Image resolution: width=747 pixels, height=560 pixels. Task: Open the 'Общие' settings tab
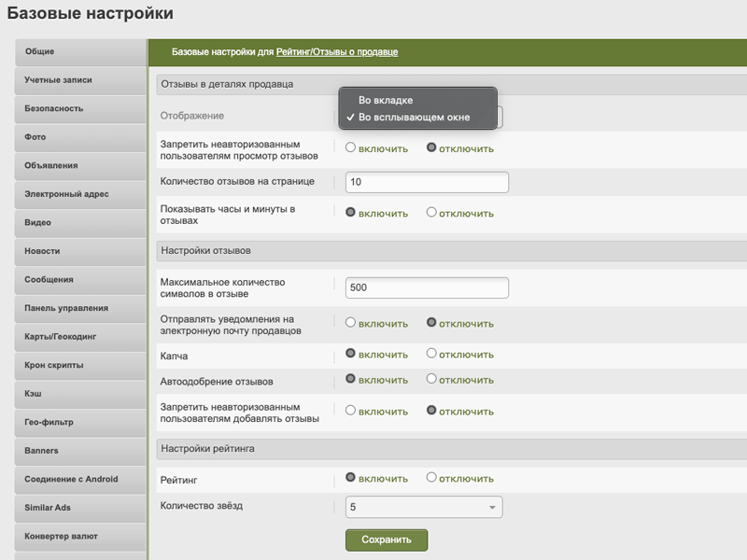(x=80, y=51)
